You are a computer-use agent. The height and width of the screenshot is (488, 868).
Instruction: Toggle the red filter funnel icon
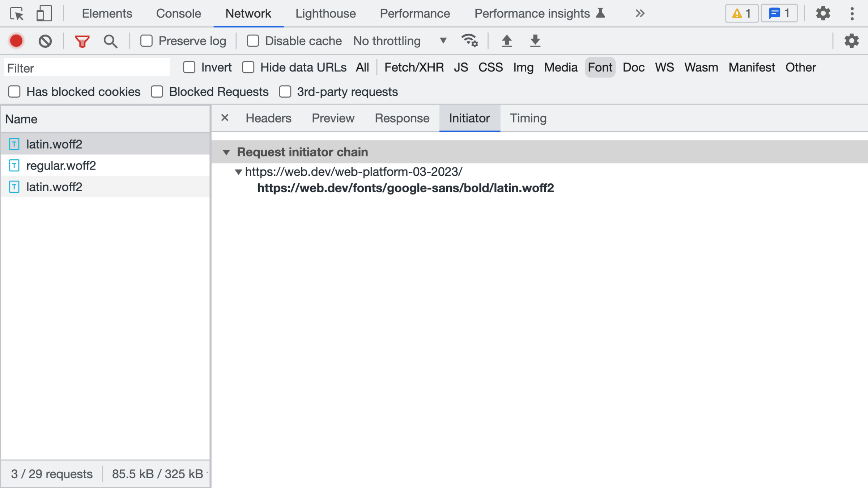(82, 41)
